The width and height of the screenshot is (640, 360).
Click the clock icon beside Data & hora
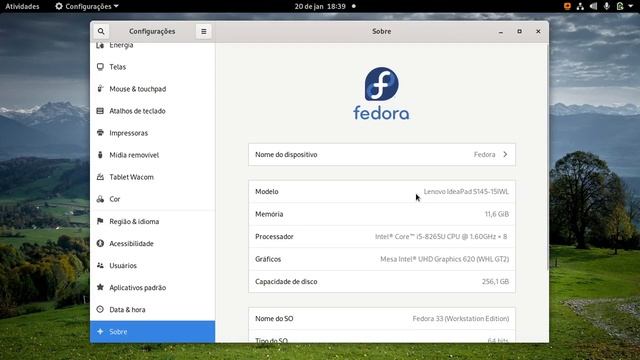[x=100, y=309]
